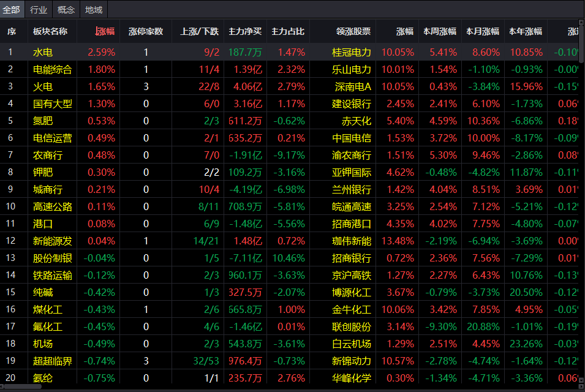The image size is (585, 392).
Task: Select the 高速公路 sector
Action: click(x=52, y=206)
